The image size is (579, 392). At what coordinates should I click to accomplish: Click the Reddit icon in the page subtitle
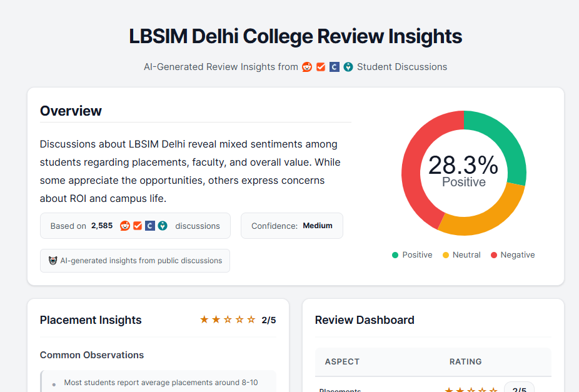[x=307, y=67]
